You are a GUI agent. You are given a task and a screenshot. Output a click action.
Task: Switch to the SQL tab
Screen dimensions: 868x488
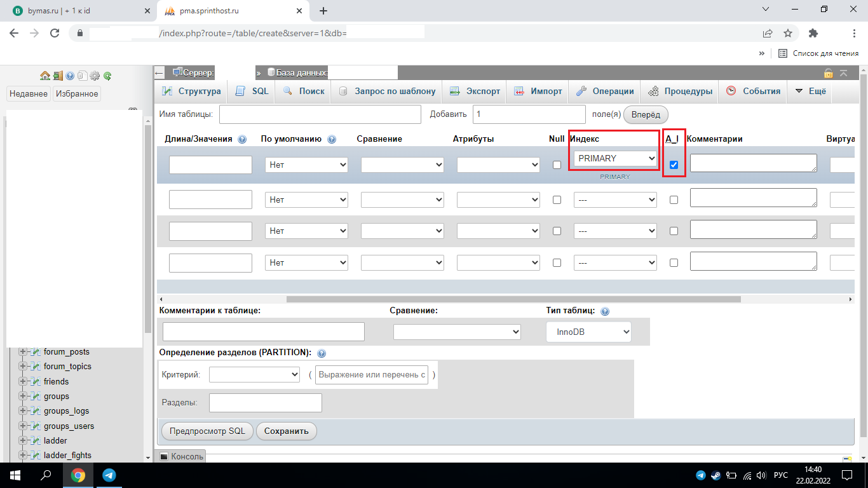(x=252, y=91)
